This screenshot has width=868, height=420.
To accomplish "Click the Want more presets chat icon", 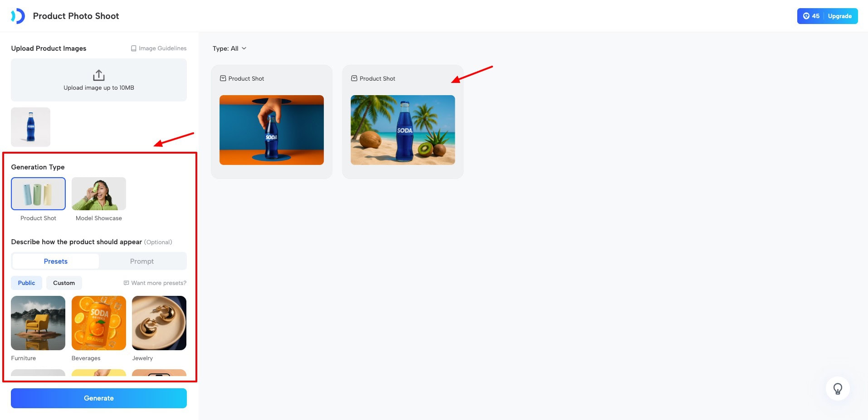I will (127, 283).
